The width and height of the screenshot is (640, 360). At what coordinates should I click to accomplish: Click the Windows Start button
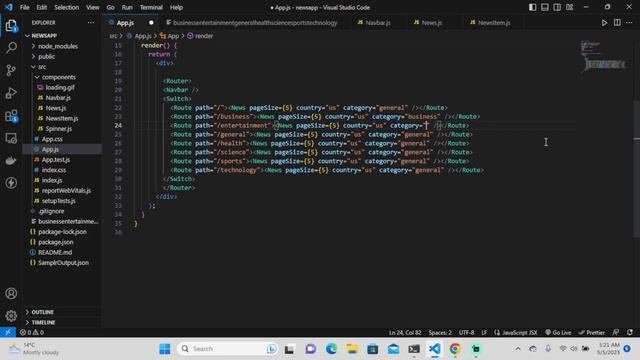[165, 349]
